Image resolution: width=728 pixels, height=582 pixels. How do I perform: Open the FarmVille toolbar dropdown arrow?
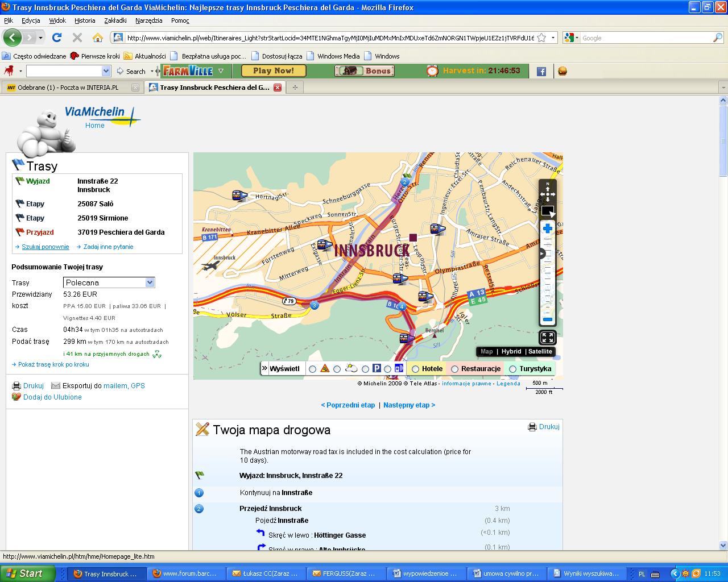point(221,71)
